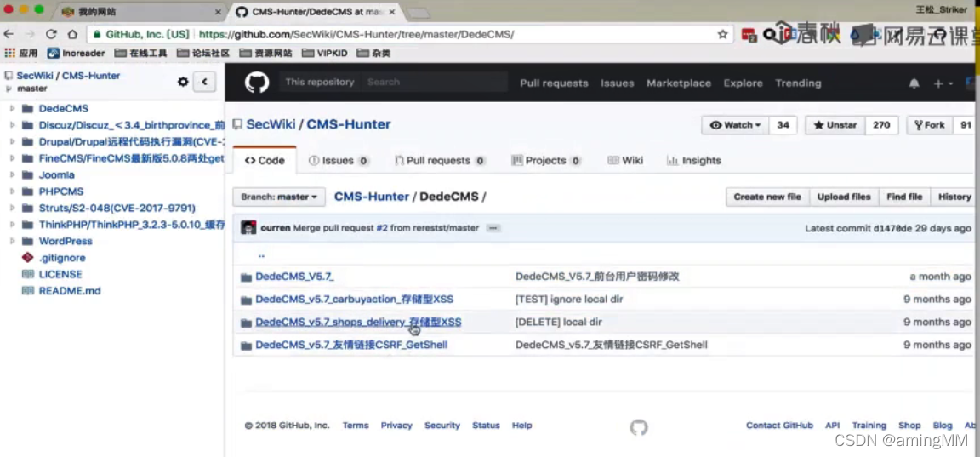Click the History button

[954, 197]
